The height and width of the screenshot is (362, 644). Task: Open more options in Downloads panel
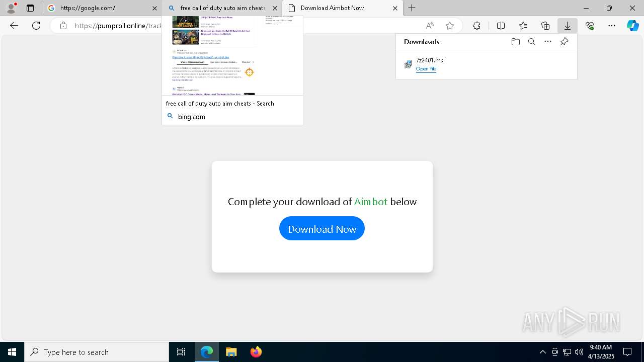pyautogui.click(x=548, y=42)
